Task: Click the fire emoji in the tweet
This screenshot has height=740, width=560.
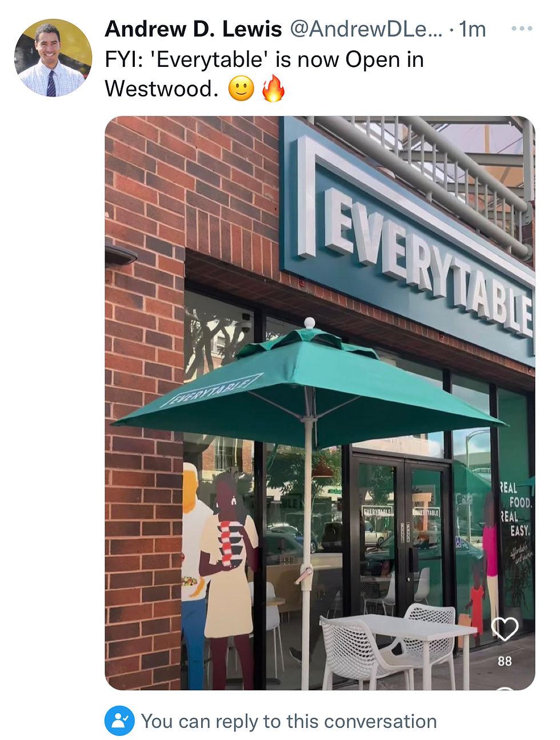Action: pyautogui.click(x=273, y=89)
